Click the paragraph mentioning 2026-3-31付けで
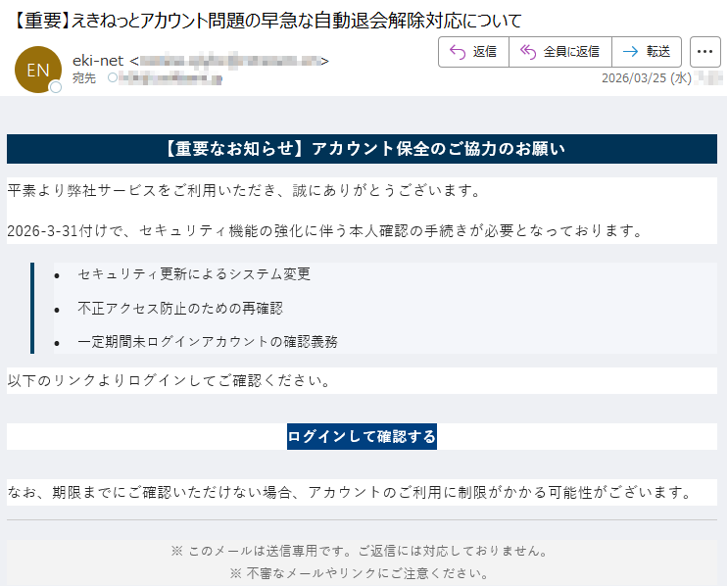Image resolution: width=728 pixels, height=586 pixels. coord(324,231)
